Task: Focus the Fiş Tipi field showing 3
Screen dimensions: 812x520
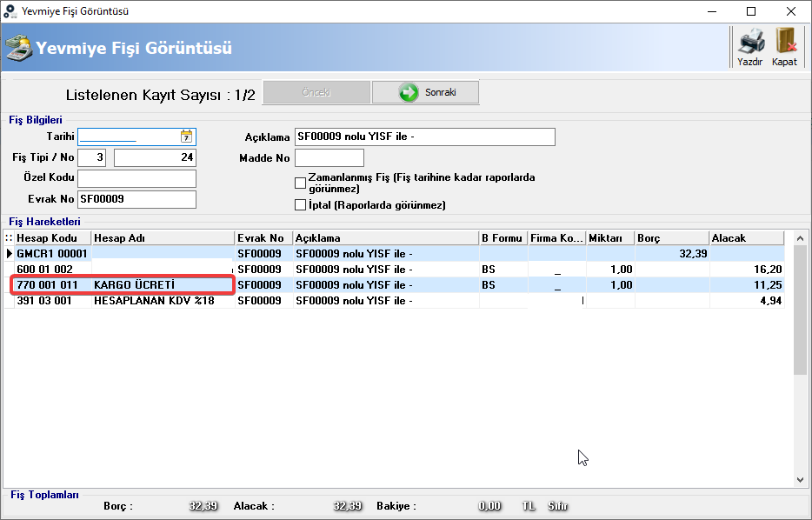Action: pos(91,157)
